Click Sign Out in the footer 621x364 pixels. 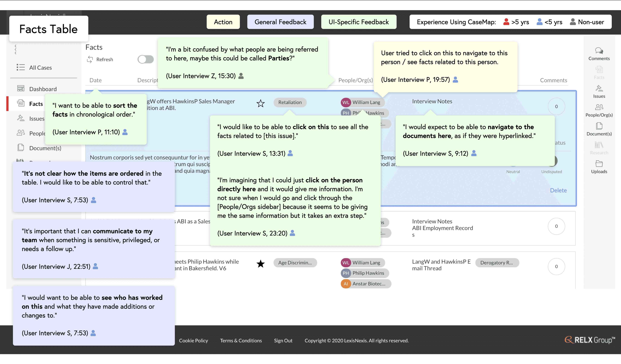pyautogui.click(x=283, y=340)
